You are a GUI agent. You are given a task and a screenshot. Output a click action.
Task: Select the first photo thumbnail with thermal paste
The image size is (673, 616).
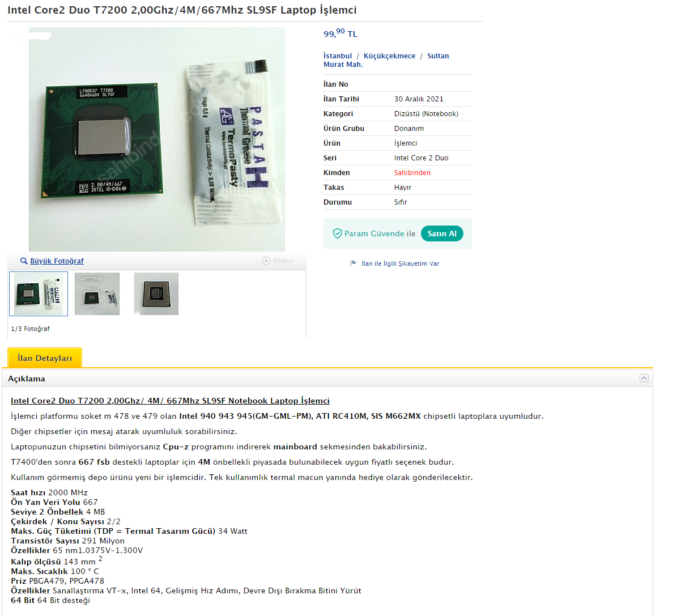coord(39,294)
